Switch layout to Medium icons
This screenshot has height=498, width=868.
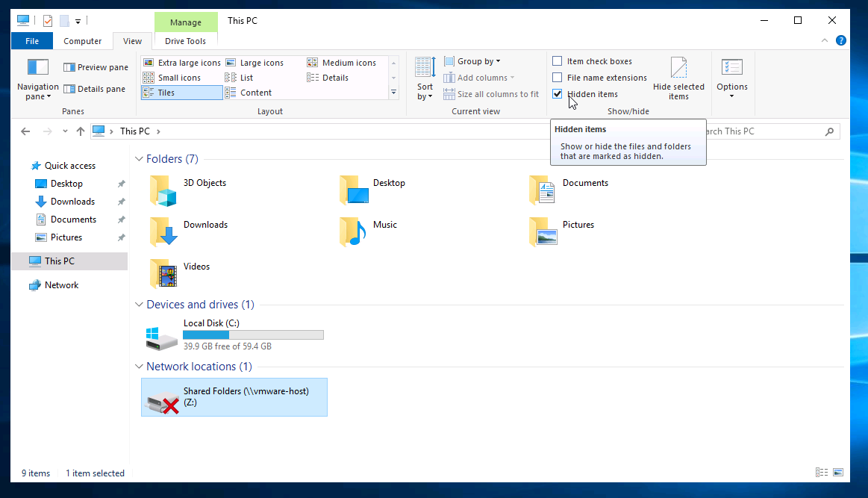pyautogui.click(x=342, y=63)
